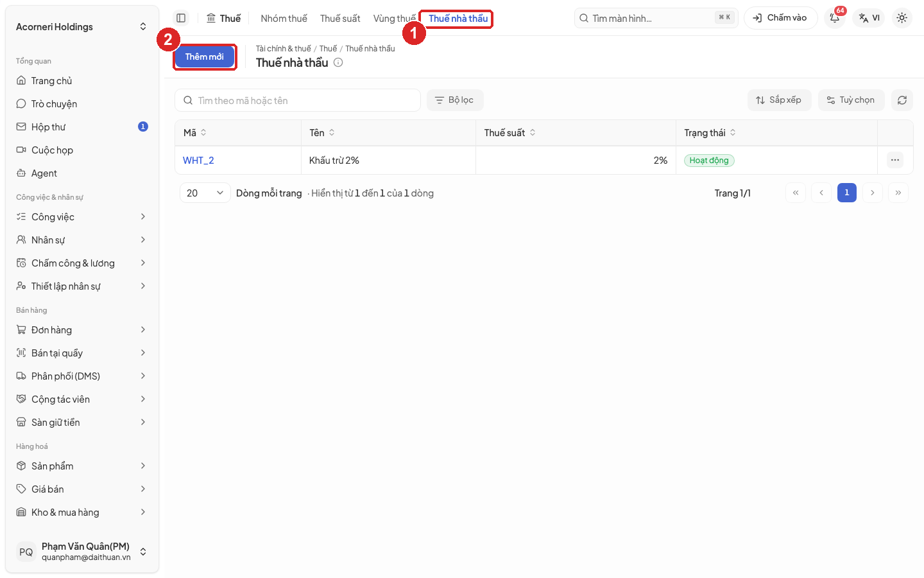Open the row actions ellipsis for WHT_2
Screen dimensions: 924x578
[895, 160]
